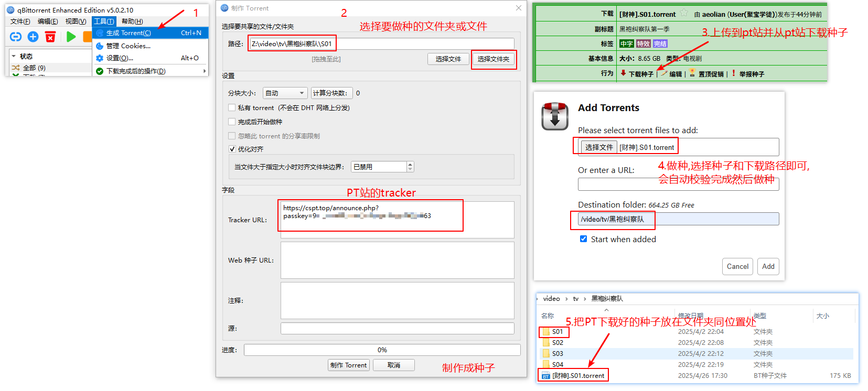
Task: Toggle the 忽略此 torrent 的分享率限制 checkbox
Action: click(232, 136)
